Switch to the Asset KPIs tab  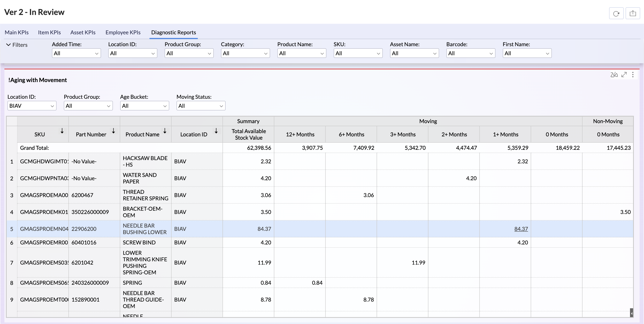click(x=83, y=33)
